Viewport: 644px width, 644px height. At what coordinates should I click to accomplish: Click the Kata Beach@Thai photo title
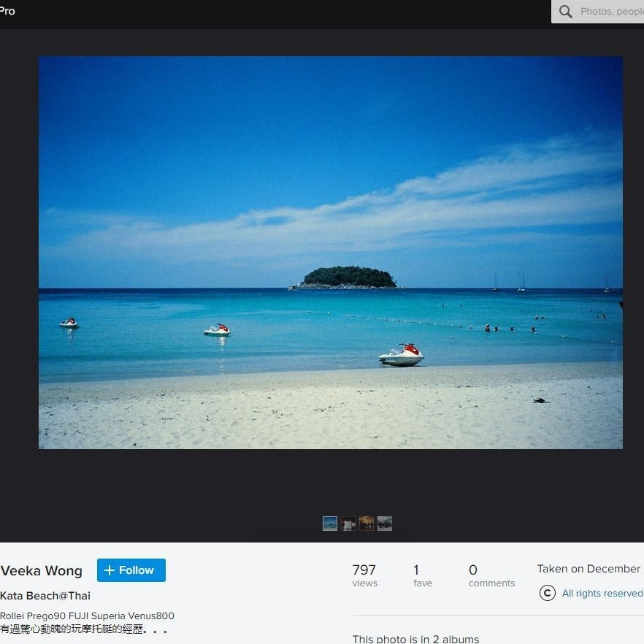45,596
